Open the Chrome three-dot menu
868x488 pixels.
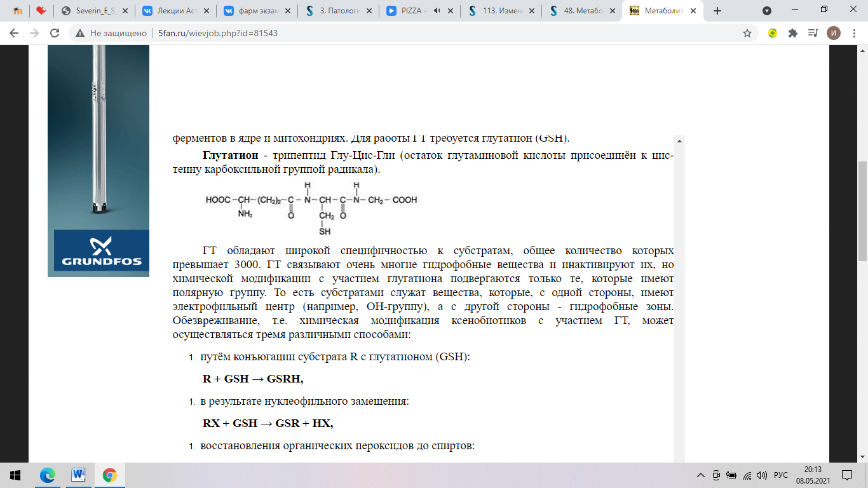pyautogui.click(x=853, y=33)
